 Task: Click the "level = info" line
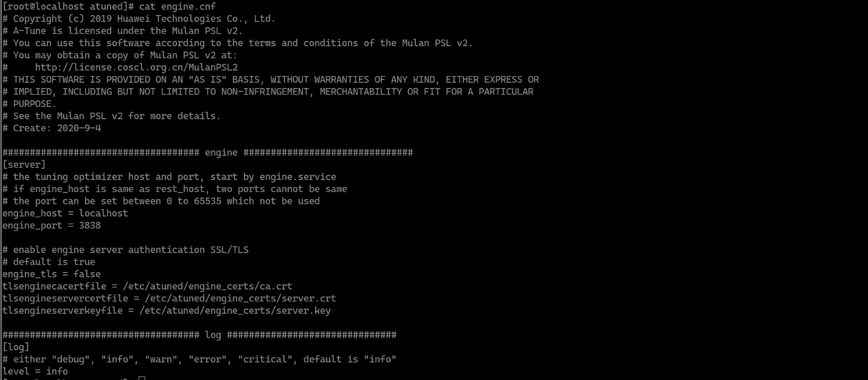[35, 371]
